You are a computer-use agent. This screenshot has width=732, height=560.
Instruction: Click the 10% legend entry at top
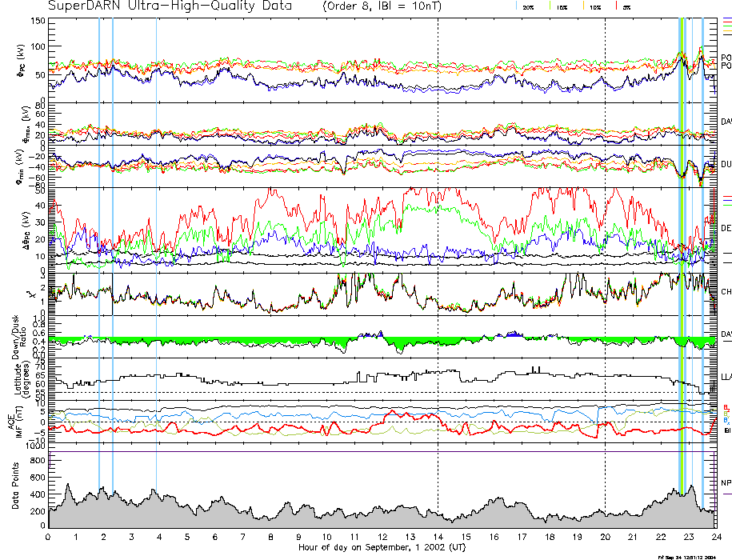pyautogui.click(x=594, y=6)
